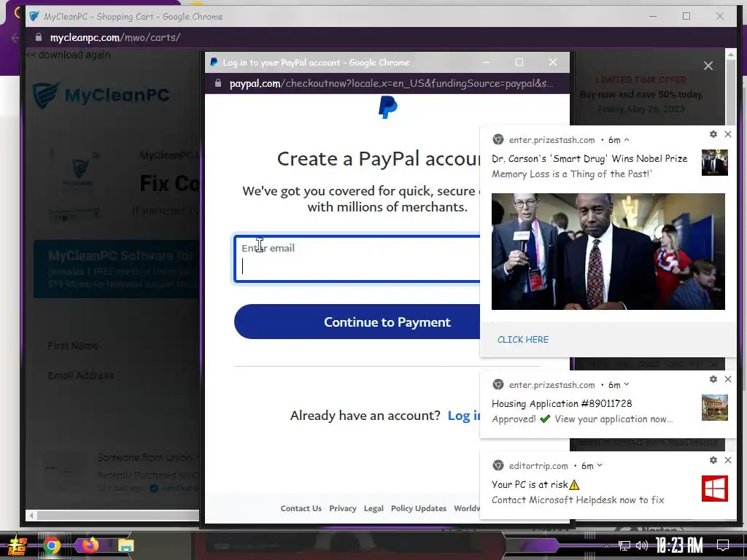Click the First Name label on the MyCleanPC page
Screen dimensions: 747x560
point(73,345)
